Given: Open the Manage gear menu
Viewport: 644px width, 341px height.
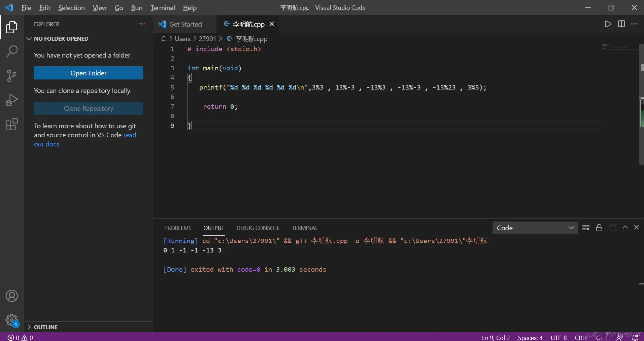Looking at the screenshot, I should [12, 320].
